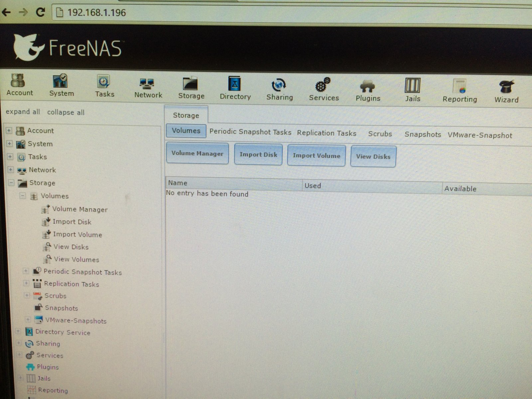Expand the System tree node
This screenshot has height=399, width=532.
[10, 144]
